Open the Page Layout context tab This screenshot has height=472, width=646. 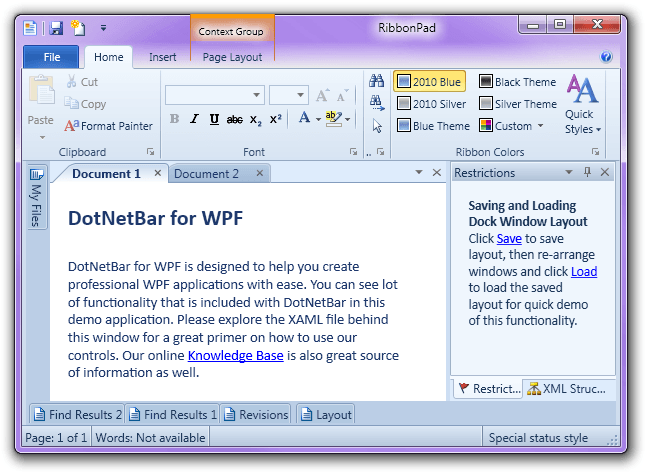point(232,57)
